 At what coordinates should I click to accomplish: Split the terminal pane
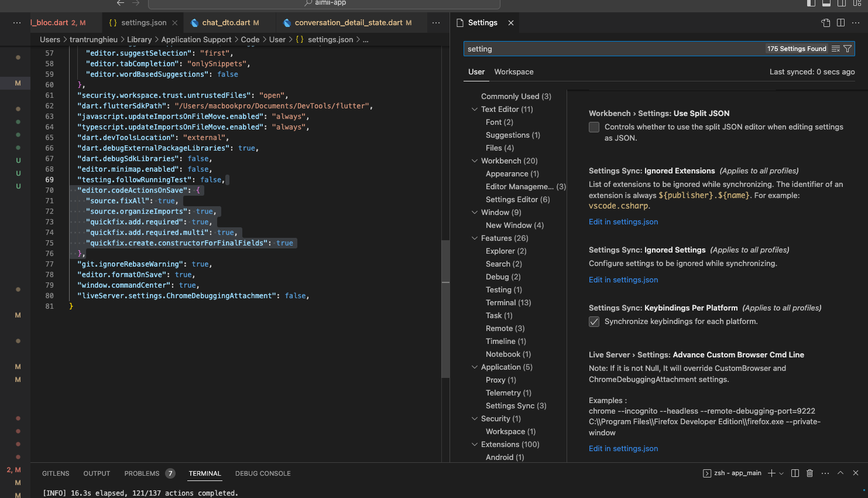(795, 473)
